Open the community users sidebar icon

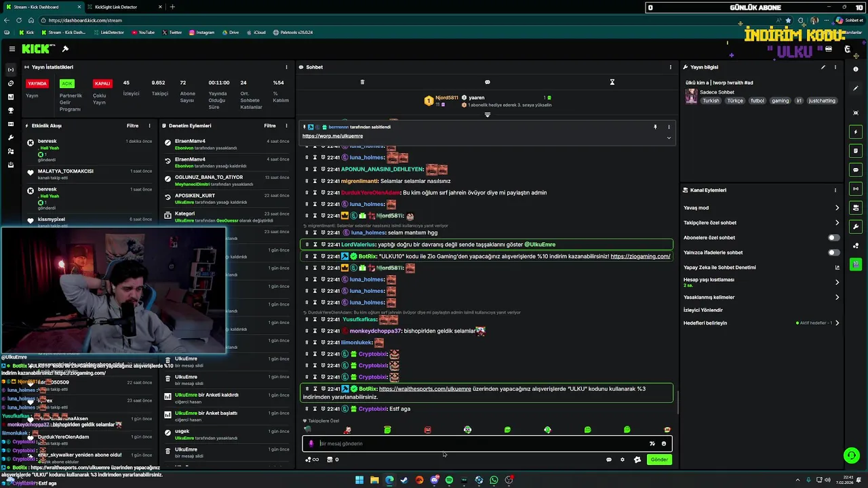coord(11,151)
